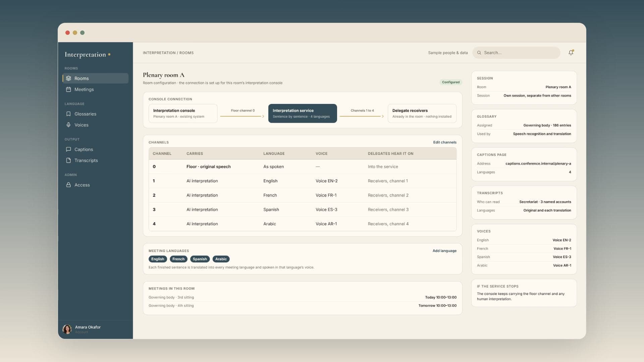This screenshot has height=362, width=644.
Task: Click the 'Interpretation / Rooms' breadcrumb
Action: click(168, 53)
